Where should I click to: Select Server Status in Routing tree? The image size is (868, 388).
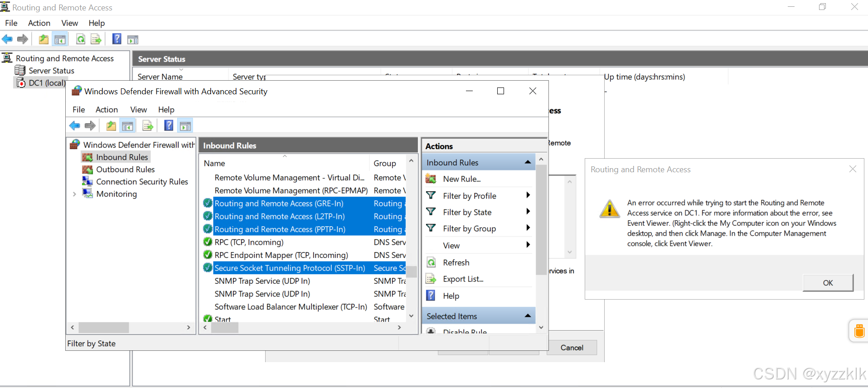coord(51,71)
